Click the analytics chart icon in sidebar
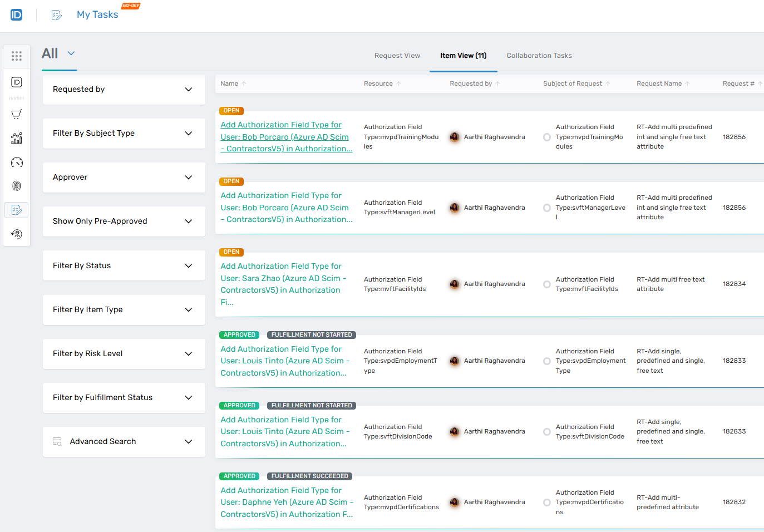 [16, 137]
